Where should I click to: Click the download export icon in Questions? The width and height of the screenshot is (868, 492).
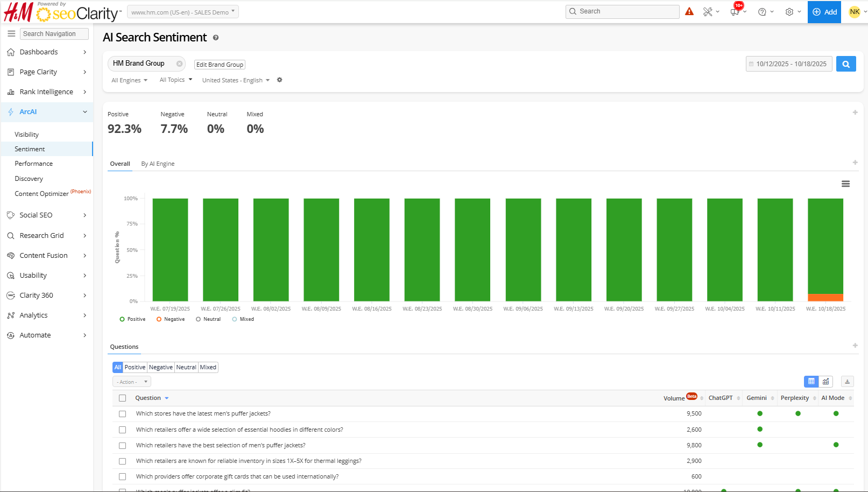(x=847, y=382)
